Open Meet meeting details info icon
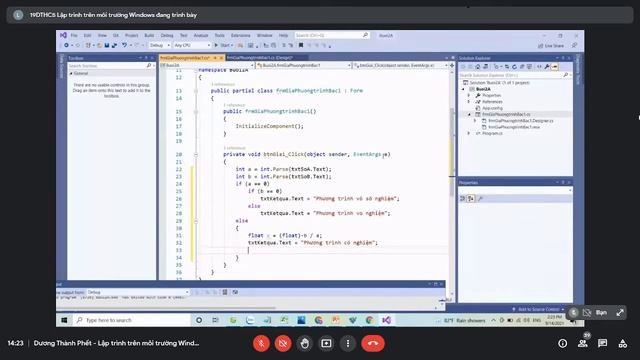 (562, 343)
